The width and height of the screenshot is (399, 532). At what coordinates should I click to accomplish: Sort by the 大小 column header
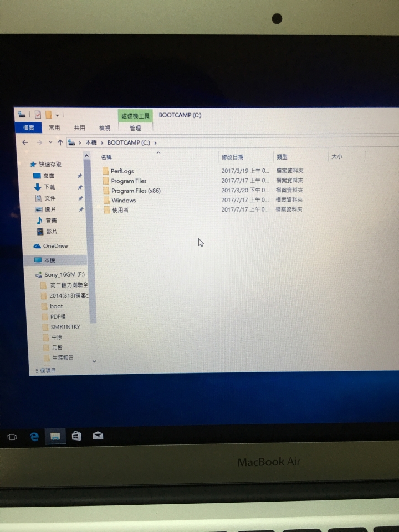(x=336, y=156)
